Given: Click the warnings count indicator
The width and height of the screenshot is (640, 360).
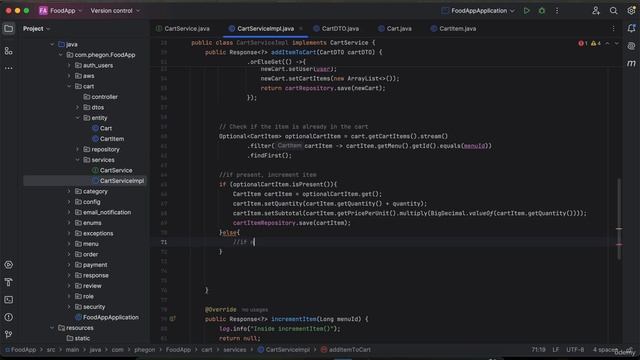Looking at the screenshot, I should pos(596,43).
